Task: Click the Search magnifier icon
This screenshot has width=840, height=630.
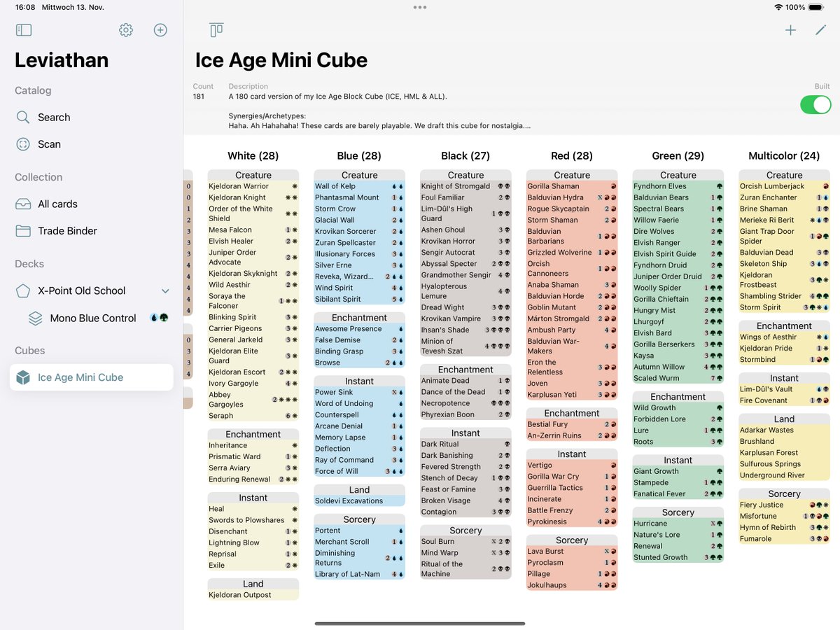Action: pos(23,117)
